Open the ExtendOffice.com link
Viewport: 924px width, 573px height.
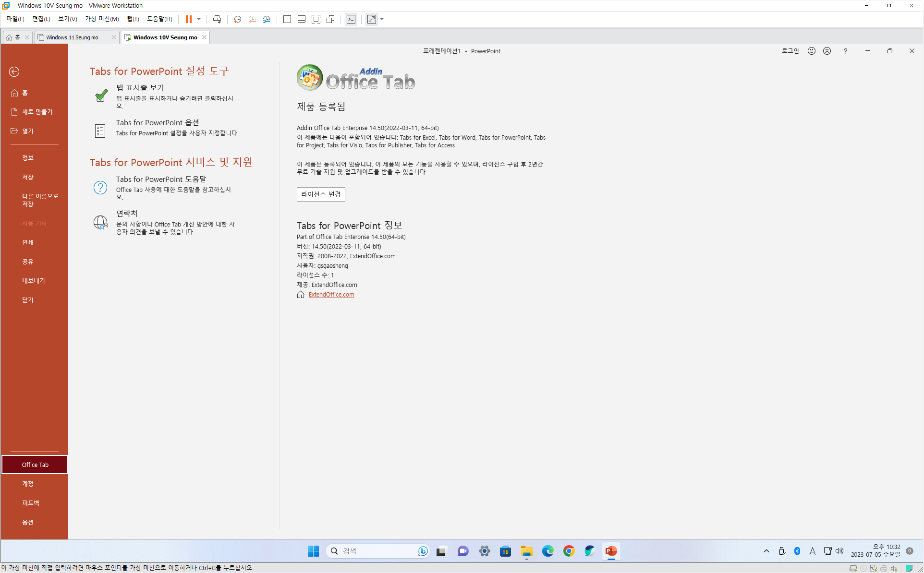(331, 295)
